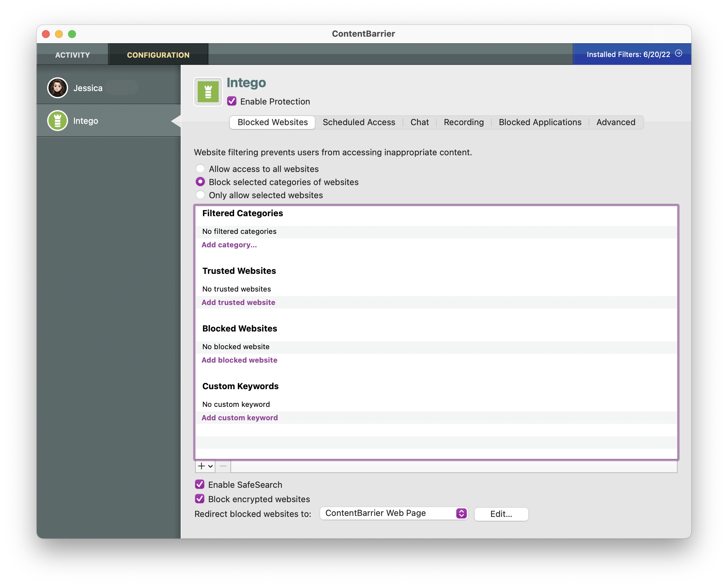Select Block selected categories of websites

tap(200, 181)
